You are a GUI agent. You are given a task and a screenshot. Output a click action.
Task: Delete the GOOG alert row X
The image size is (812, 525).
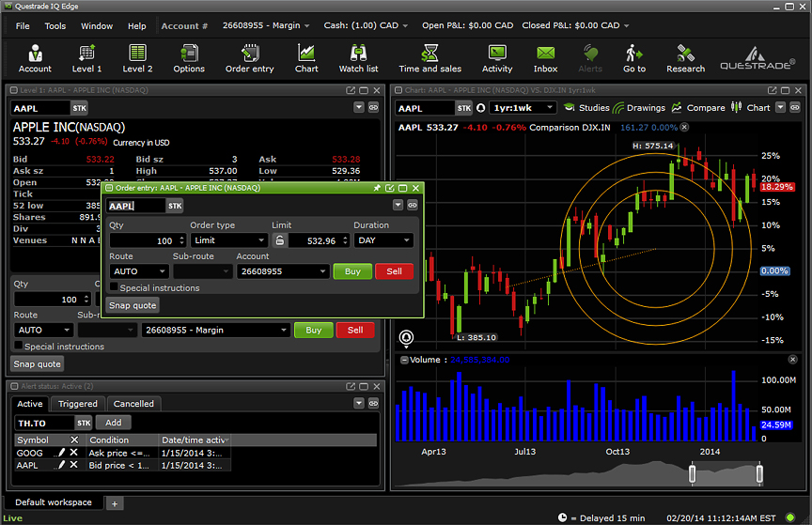coord(74,453)
